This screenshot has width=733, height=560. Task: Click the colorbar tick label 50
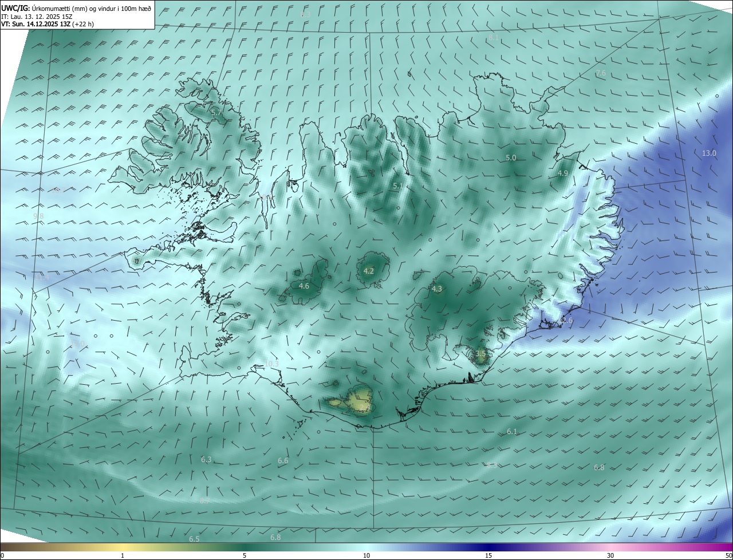(x=728, y=555)
